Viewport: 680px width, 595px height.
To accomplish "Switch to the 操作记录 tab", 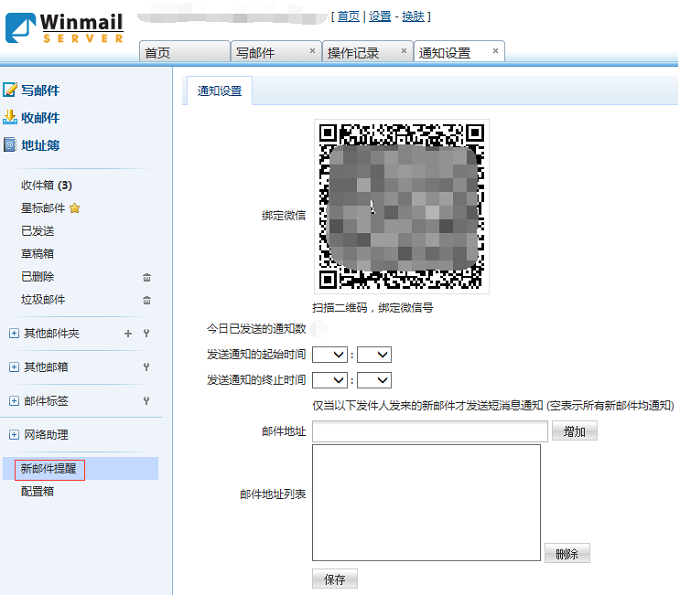I will coord(367,52).
